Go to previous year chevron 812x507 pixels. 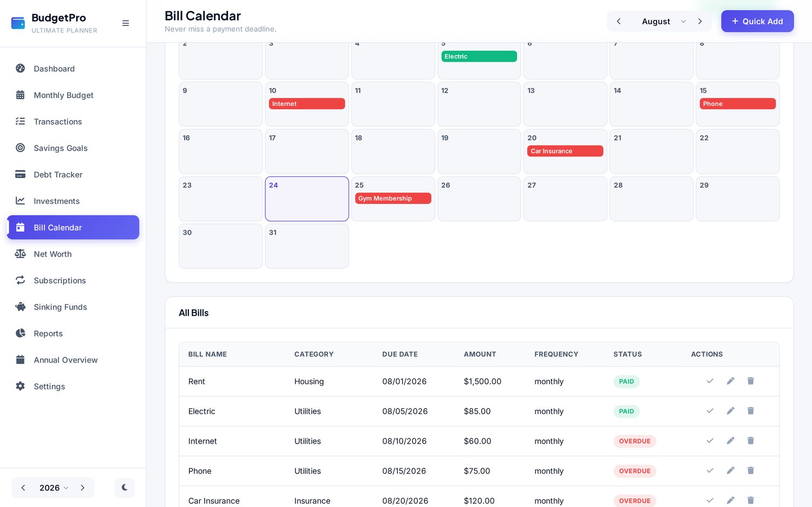(x=23, y=488)
